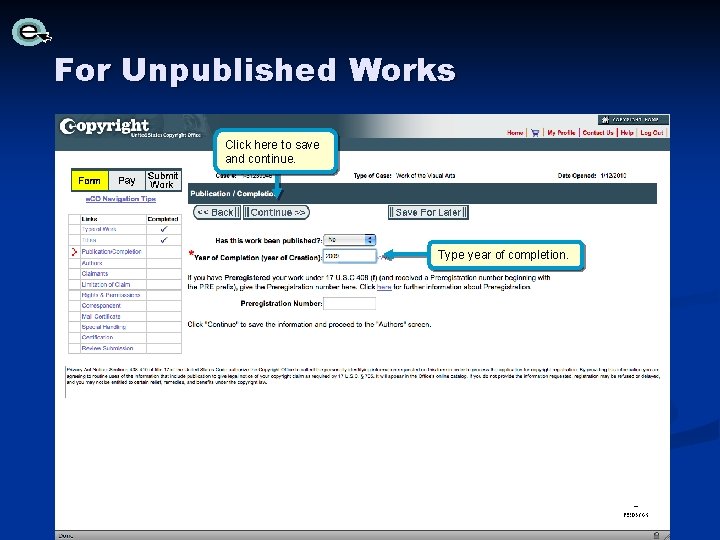The image size is (720, 540).
Task: Open Review Submission in sidebar links
Action: coord(107,348)
